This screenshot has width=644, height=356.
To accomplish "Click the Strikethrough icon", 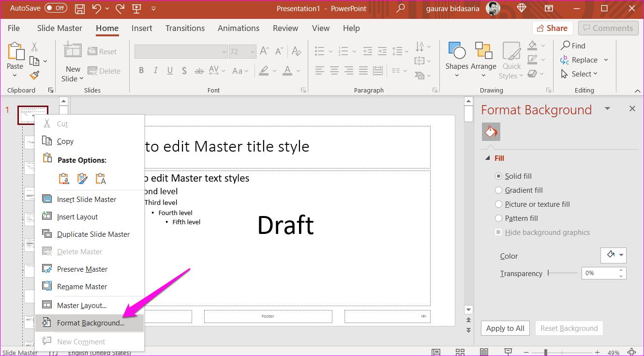I will pyautogui.click(x=199, y=71).
